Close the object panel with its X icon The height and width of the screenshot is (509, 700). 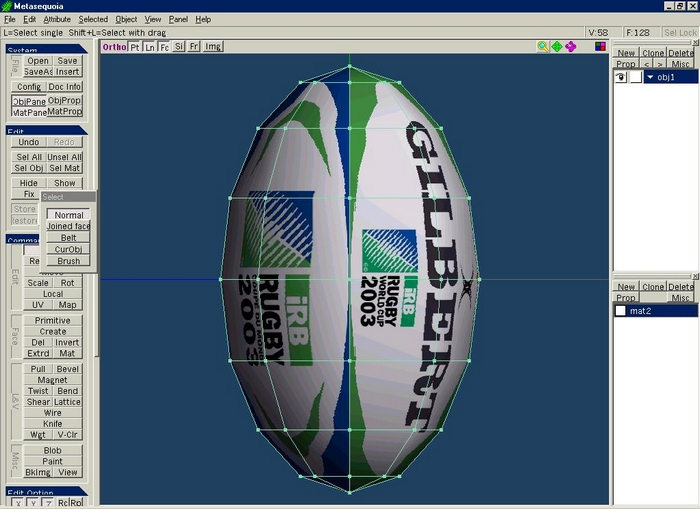click(x=692, y=44)
